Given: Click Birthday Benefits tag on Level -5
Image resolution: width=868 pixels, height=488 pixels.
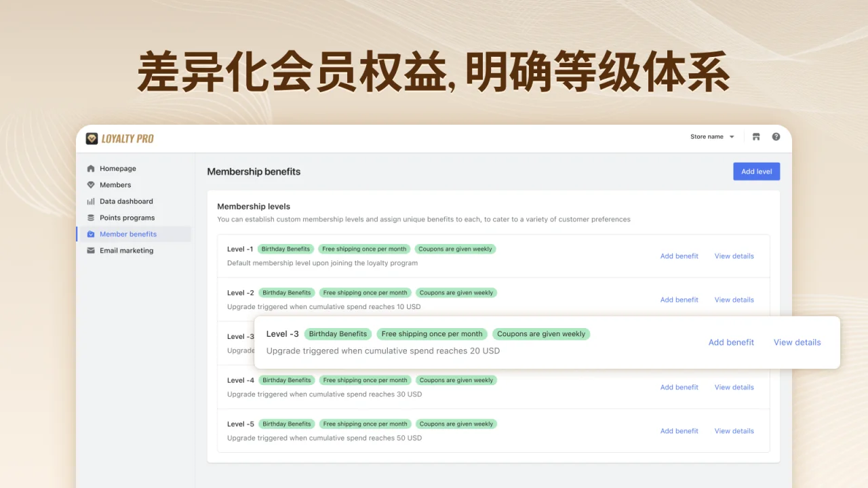Looking at the screenshot, I should (x=287, y=424).
